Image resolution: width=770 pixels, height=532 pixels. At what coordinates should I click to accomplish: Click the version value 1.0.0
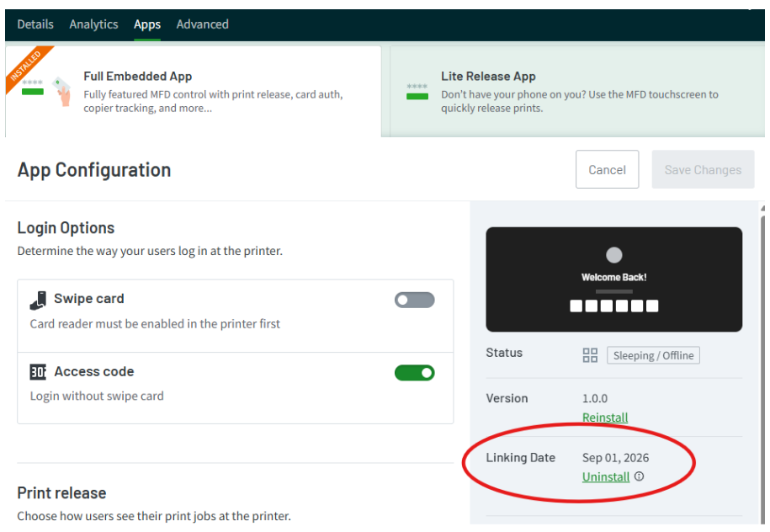[x=595, y=398]
